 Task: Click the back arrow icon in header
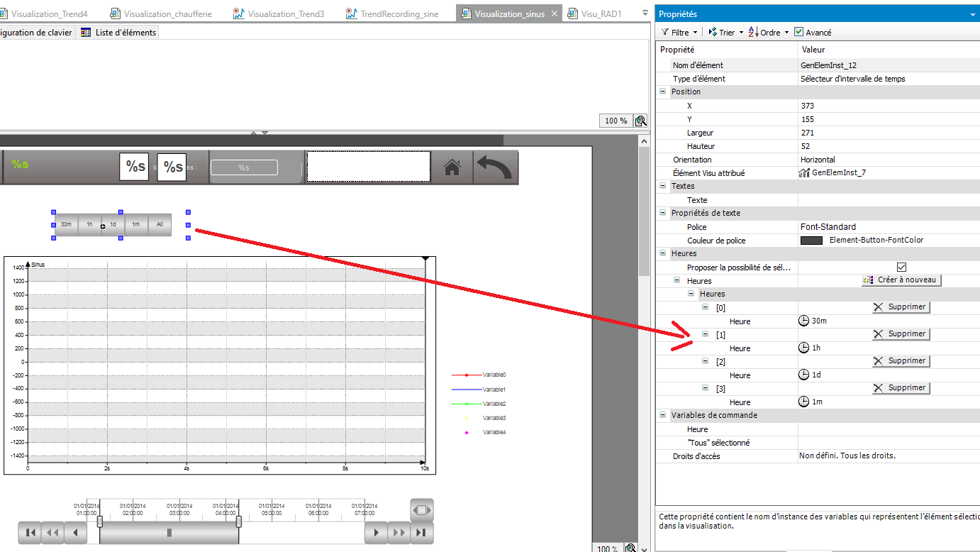pyautogui.click(x=494, y=167)
